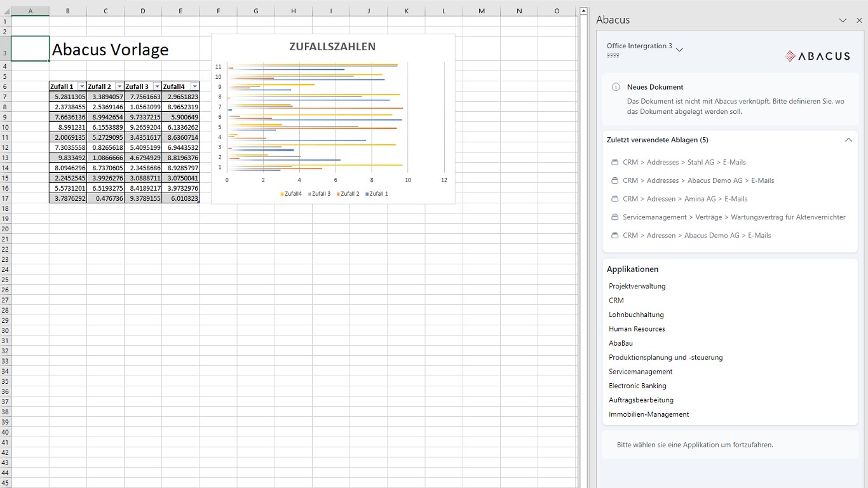Click the vertical scrollbar up arrow
Screen dimensions: 868x488
click(x=583, y=11)
